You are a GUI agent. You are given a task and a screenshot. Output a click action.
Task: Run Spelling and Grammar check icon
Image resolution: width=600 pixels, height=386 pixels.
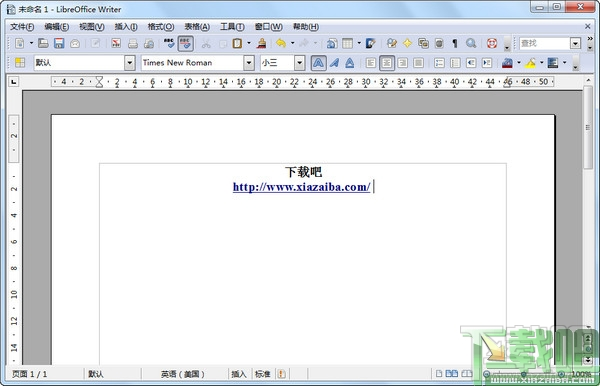pos(169,43)
